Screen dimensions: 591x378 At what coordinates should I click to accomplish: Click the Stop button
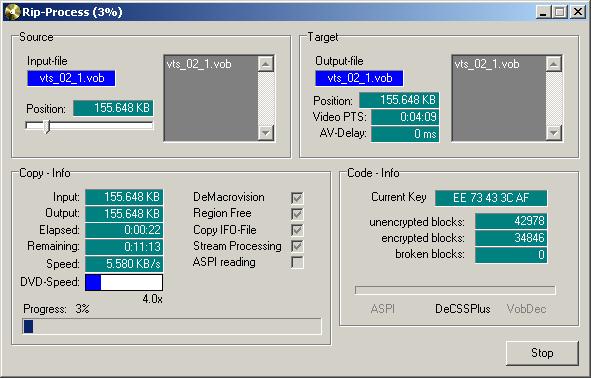tap(542, 353)
